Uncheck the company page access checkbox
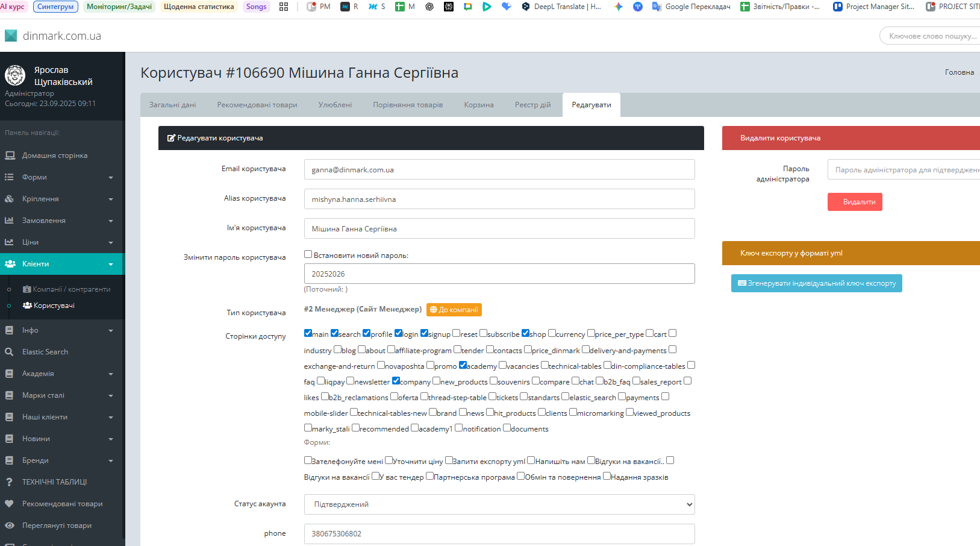980x546 pixels. [396, 380]
